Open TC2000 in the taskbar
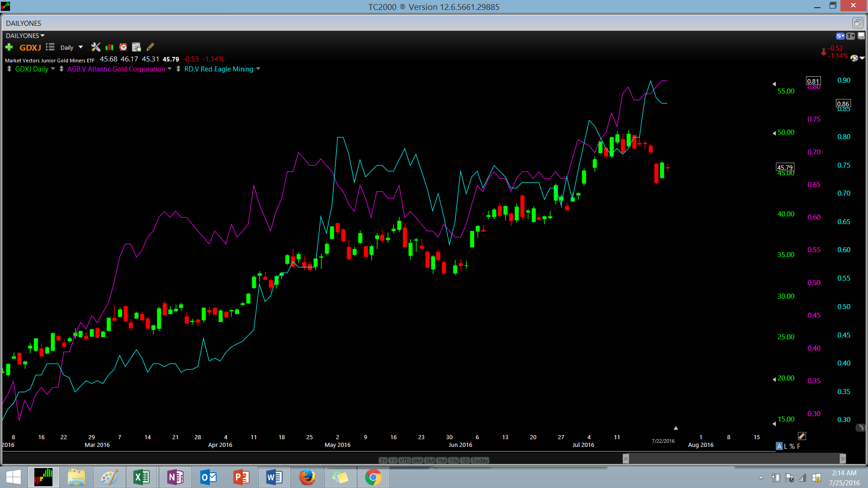Screen dimensions: 868x488 tap(43, 477)
